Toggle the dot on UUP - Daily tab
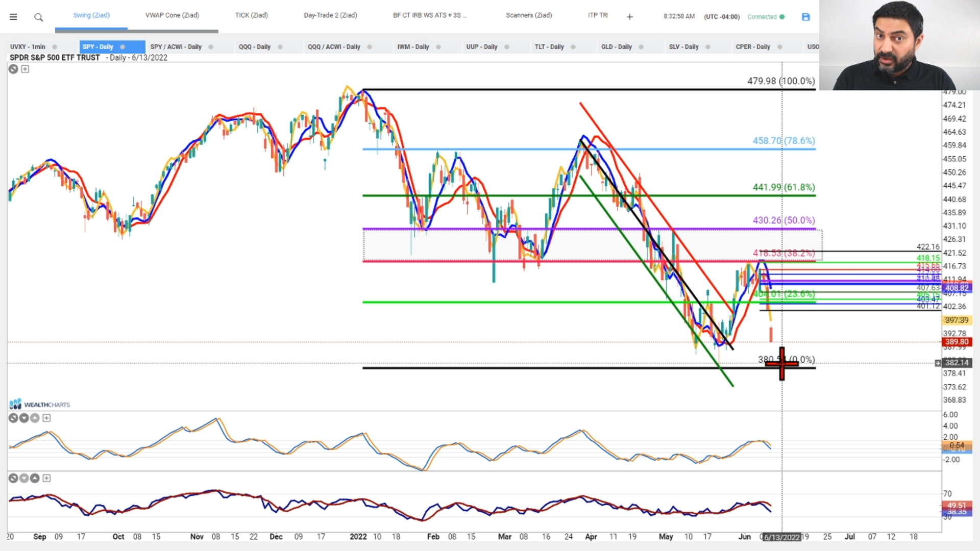980x551 pixels. (x=507, y=47)
